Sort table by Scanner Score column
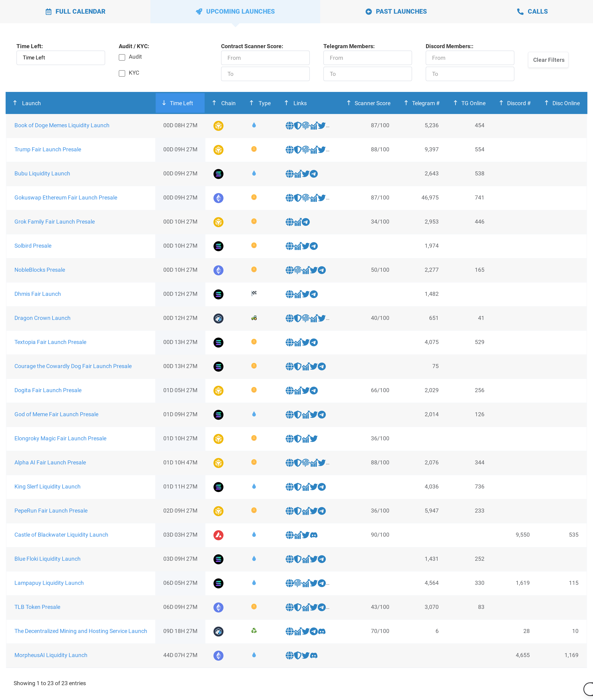Screen dimensions: 593x700 click(369, 103)
